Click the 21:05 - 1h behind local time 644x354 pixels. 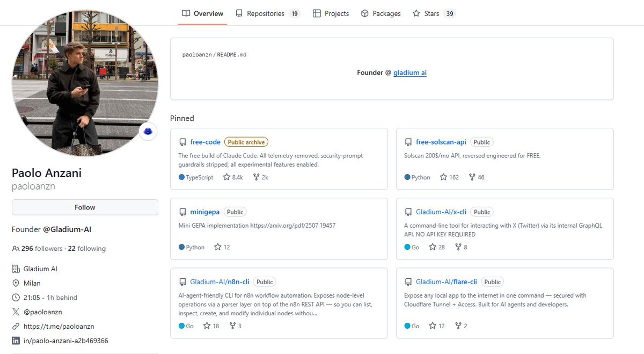[x=50, y=298]
